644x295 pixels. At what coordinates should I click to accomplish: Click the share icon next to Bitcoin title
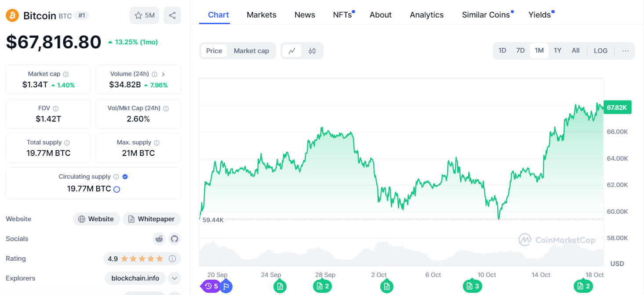click(172, 15)
